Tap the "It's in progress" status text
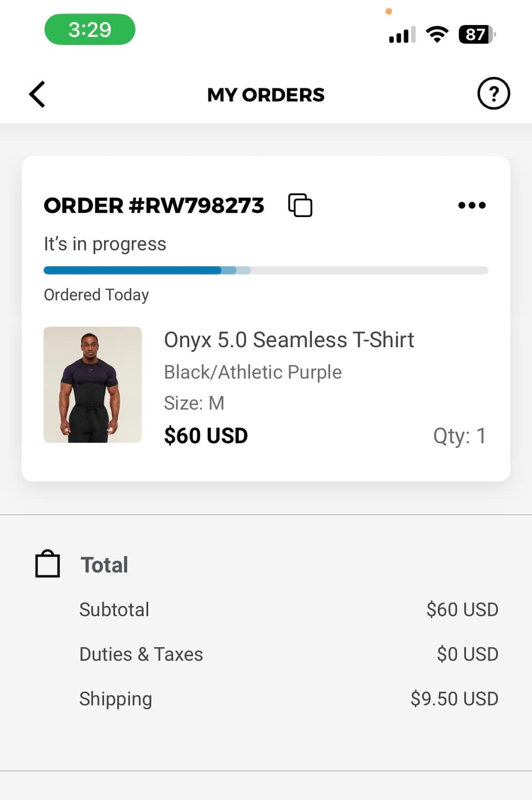This screenshot has height=800, width=532. 105,244
